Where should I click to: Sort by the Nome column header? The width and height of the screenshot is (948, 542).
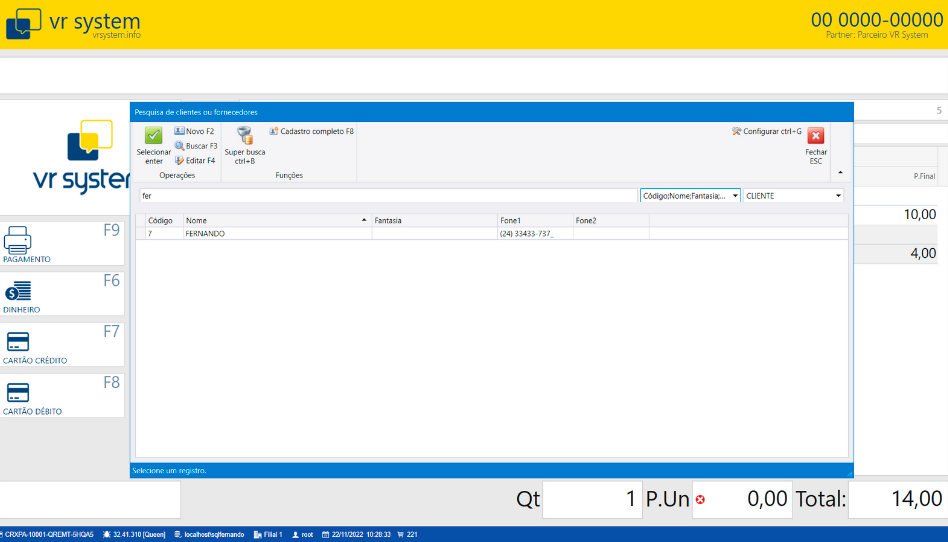[275, 219]
